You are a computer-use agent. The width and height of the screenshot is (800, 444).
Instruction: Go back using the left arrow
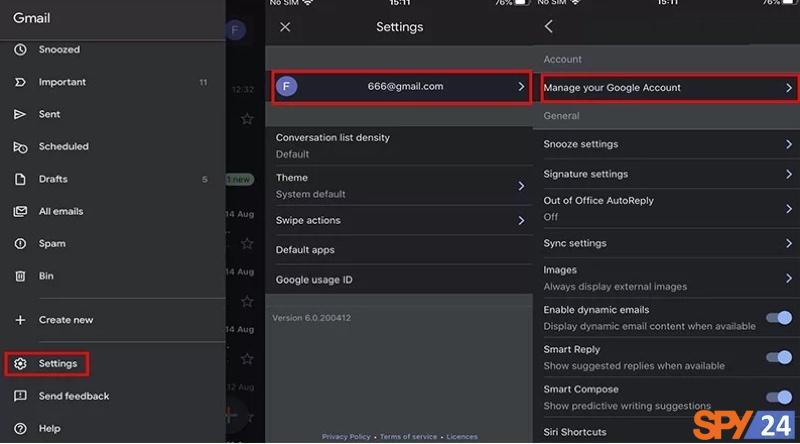[549, 27]
